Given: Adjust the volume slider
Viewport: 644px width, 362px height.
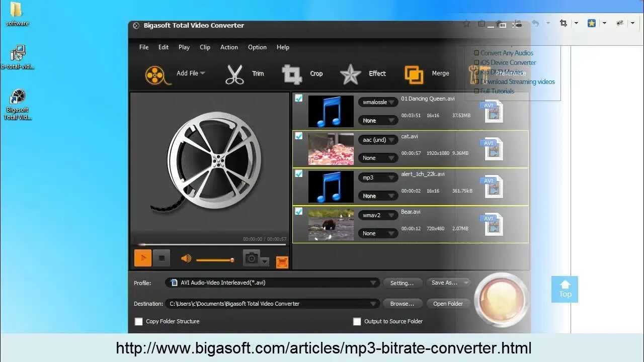Looking at the screenshot, I should 215,260.
